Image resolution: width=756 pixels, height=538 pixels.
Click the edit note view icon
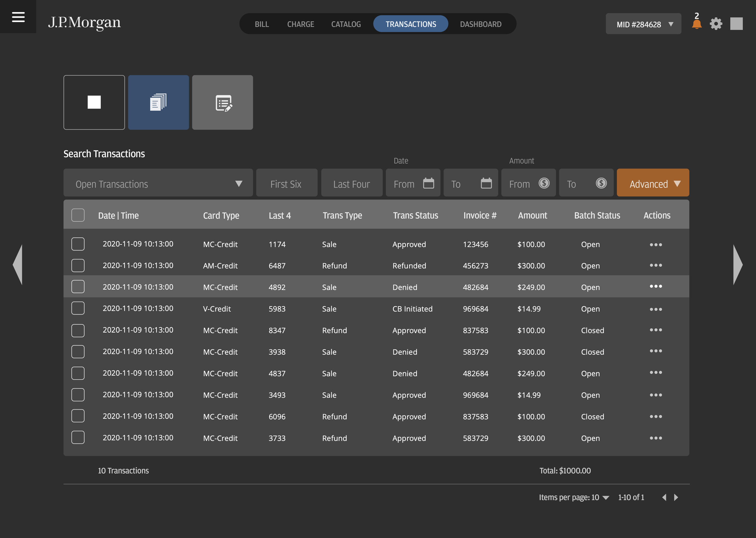tap(223, 102)
